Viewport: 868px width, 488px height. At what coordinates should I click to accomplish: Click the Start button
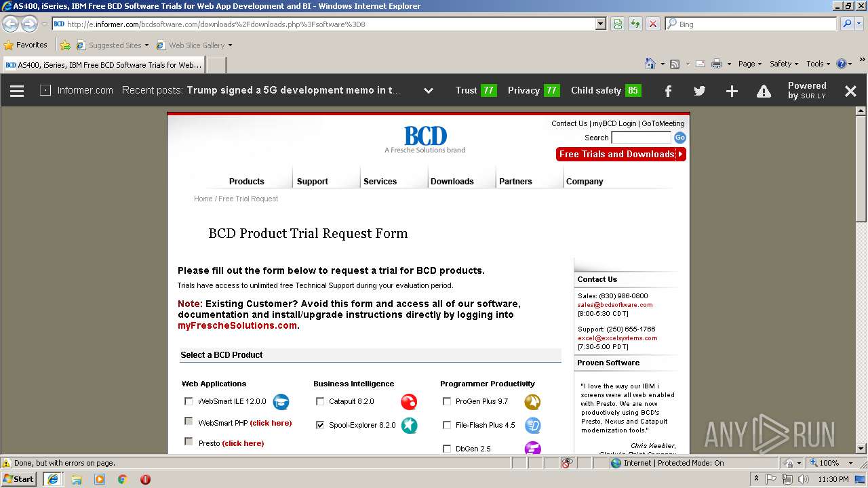[x=18, y=479]
